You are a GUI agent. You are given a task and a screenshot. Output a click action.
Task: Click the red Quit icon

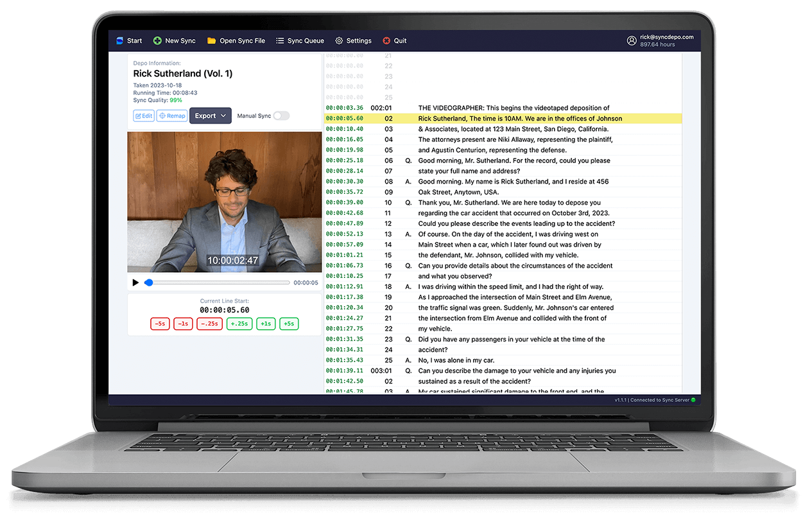[x=386, y=40]
